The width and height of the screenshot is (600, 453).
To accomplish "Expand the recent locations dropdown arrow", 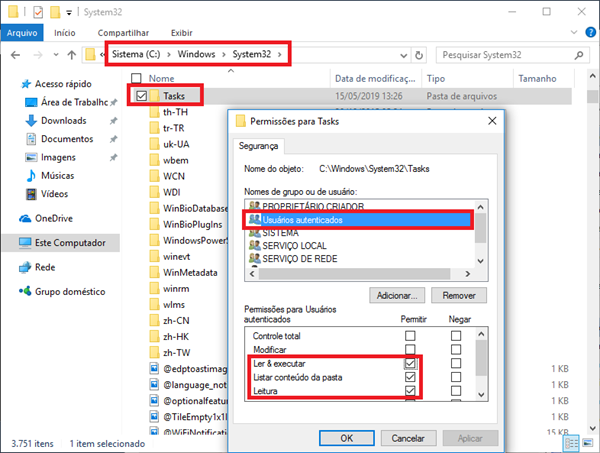I will [56, 55].
